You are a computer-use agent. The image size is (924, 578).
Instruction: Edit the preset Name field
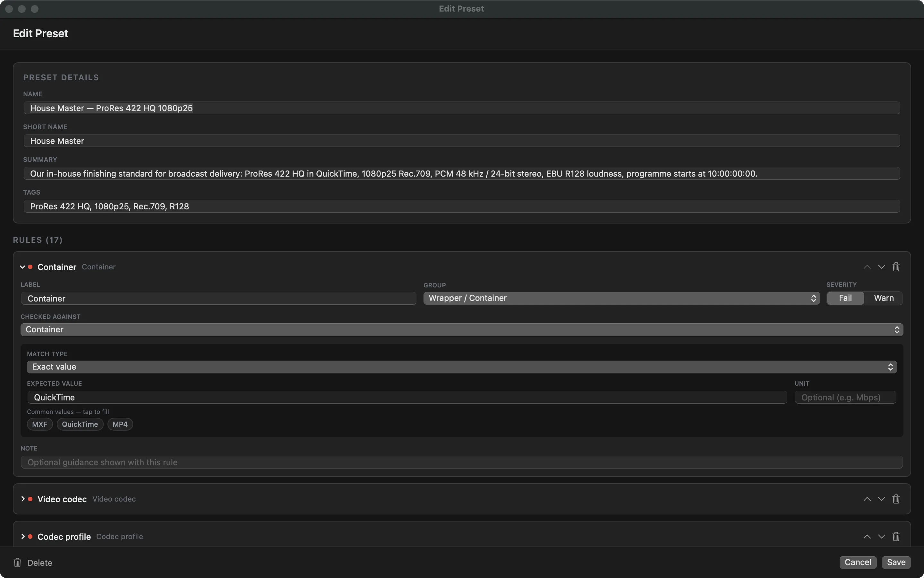click(x=462, y=108)
